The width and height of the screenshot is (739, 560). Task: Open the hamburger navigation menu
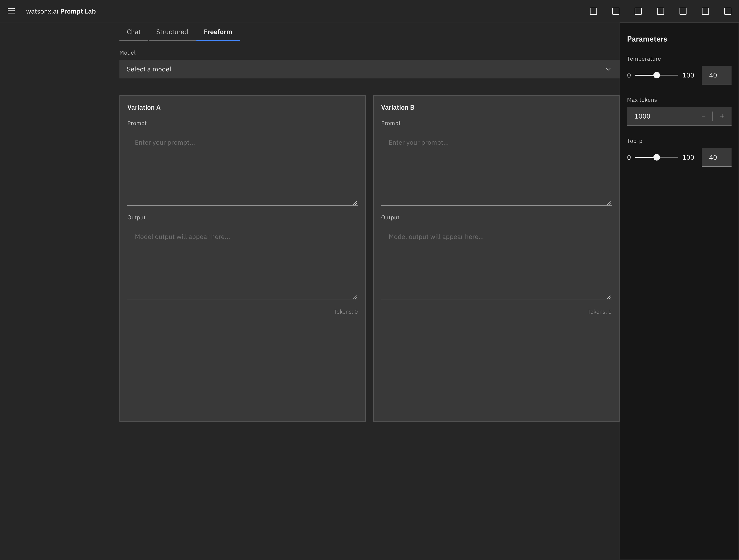11,11
